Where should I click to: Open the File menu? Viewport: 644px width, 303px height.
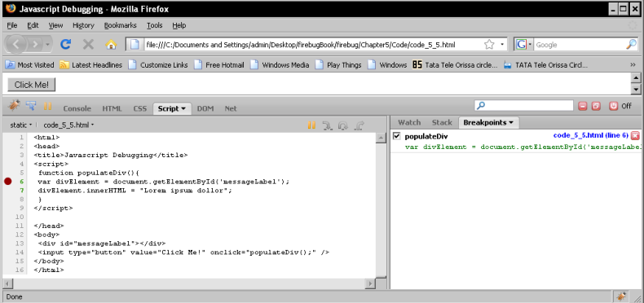click(x=12, y=25)
